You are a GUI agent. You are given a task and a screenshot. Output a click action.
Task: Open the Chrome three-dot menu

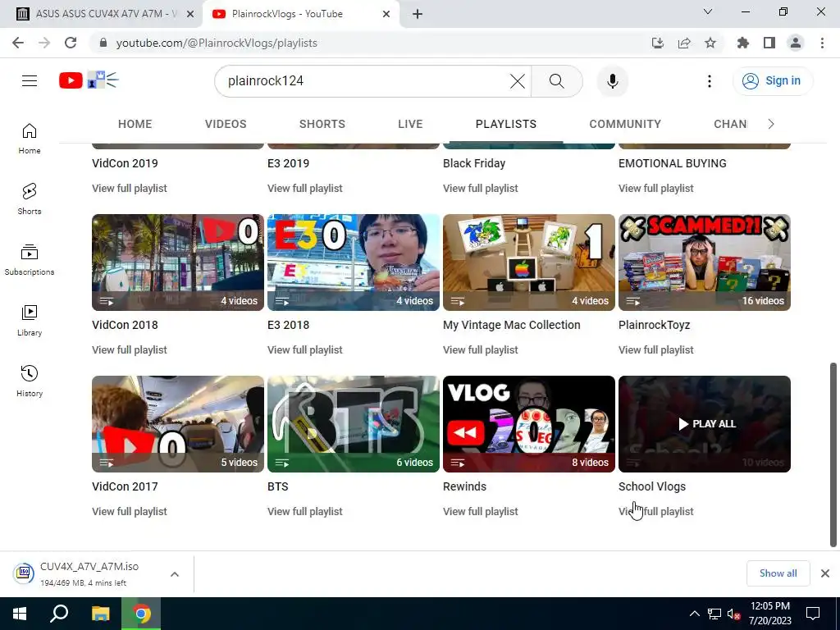pos(822,43)
